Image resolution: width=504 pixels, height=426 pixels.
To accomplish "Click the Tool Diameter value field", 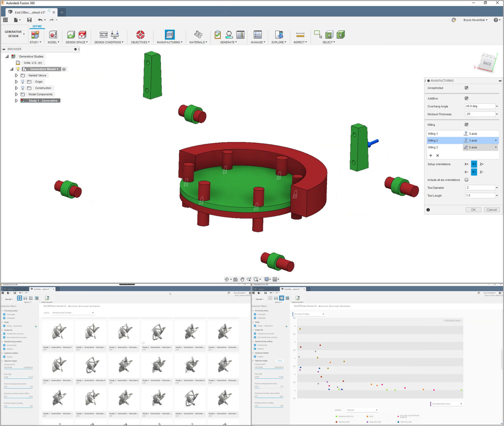I will point(480,187).
